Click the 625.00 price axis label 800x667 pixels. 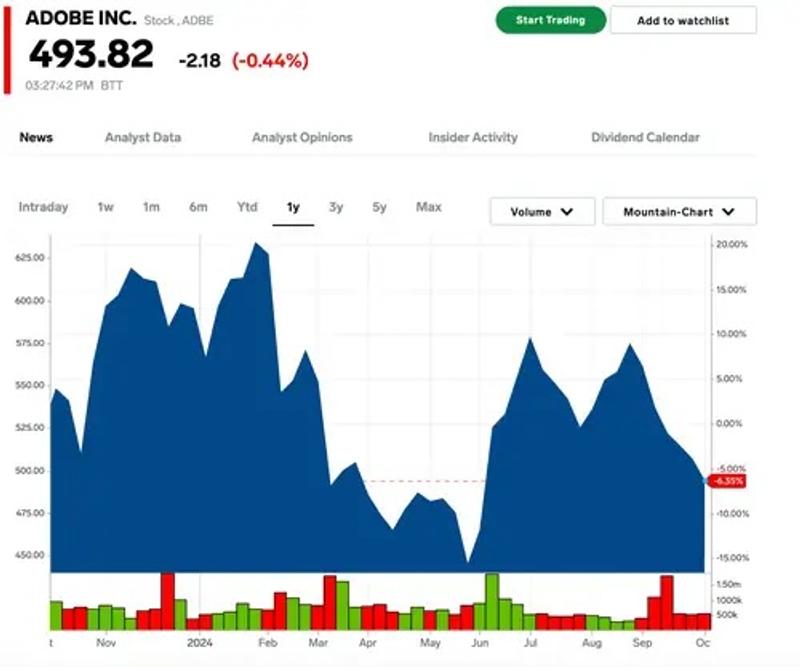point(30,258)
